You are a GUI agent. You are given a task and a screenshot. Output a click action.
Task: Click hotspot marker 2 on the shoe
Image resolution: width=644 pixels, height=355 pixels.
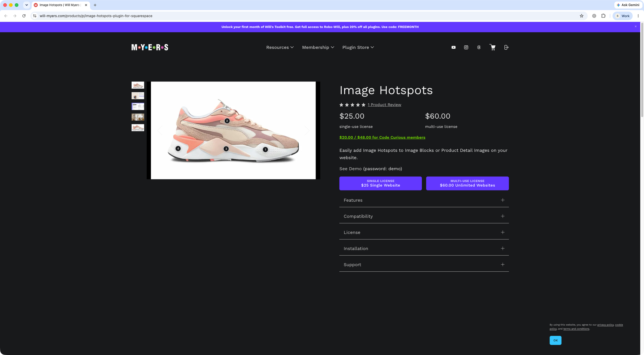(x=227, y=121)
